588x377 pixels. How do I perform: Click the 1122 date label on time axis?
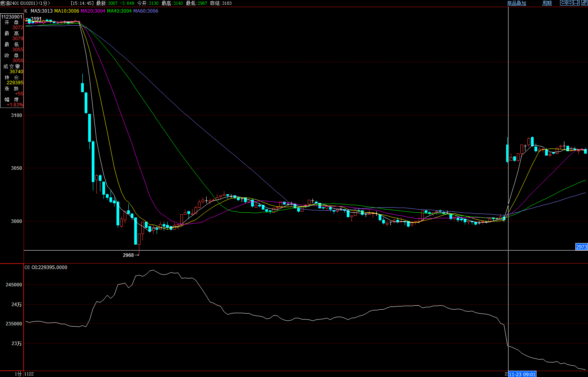pyautogui.click(x=29, y=374)
